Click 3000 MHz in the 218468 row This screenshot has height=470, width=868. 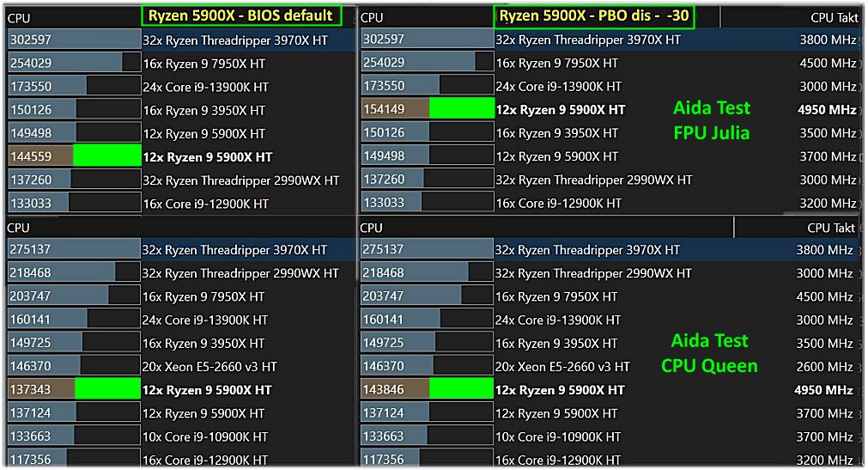pos(825,273)
